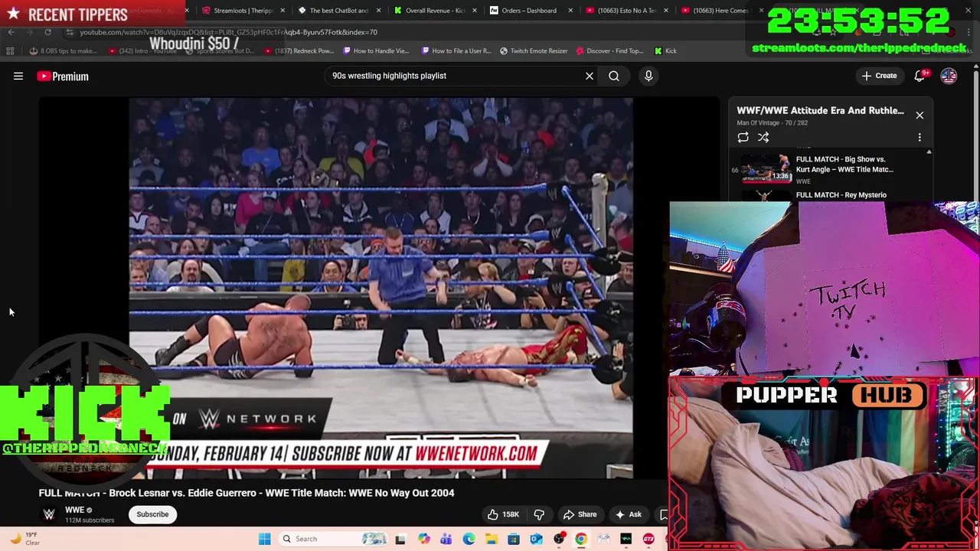
Task: Open the Discover - Find Top... bookmark
Action: tap(609, 51)
